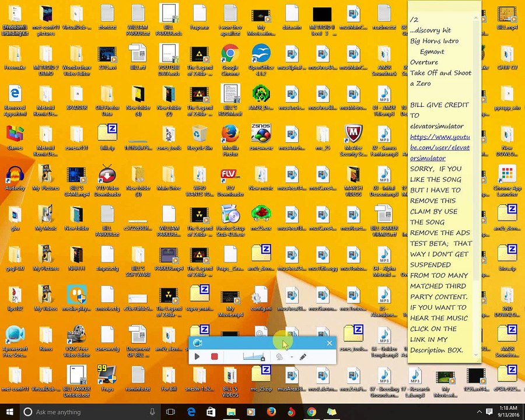
Task: Click the Apowersoft logo on recorder title bar
Action: 198,342
